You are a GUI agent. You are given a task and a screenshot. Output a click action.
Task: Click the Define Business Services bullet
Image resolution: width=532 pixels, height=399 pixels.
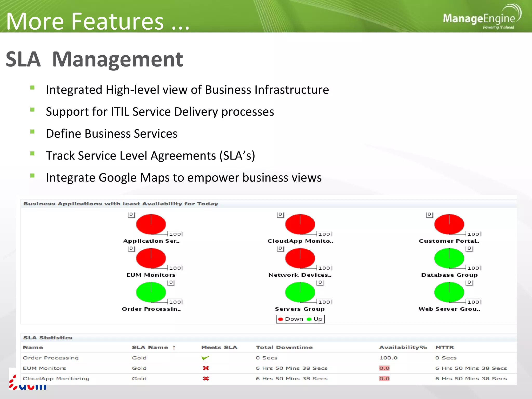(112, 134)
